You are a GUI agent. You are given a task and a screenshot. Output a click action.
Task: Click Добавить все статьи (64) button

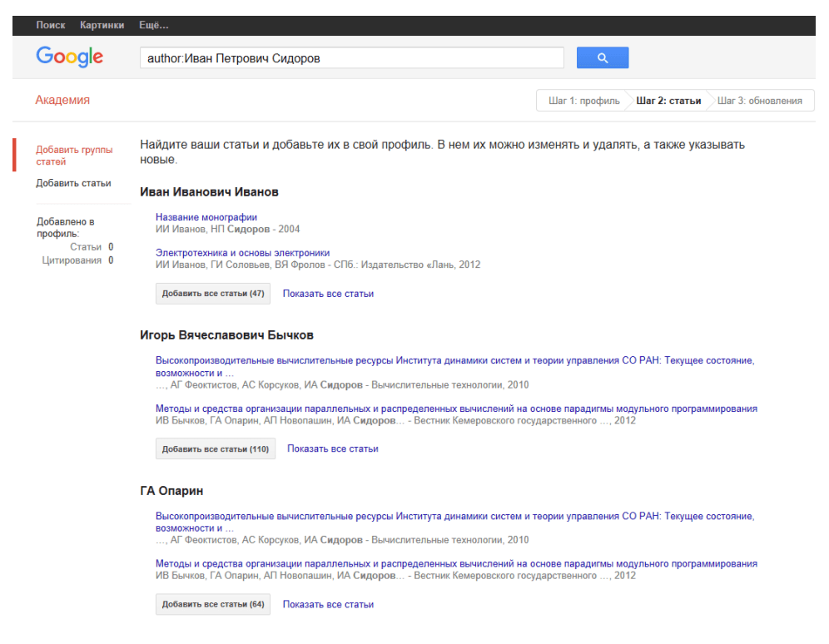click(x=213, y=604)
